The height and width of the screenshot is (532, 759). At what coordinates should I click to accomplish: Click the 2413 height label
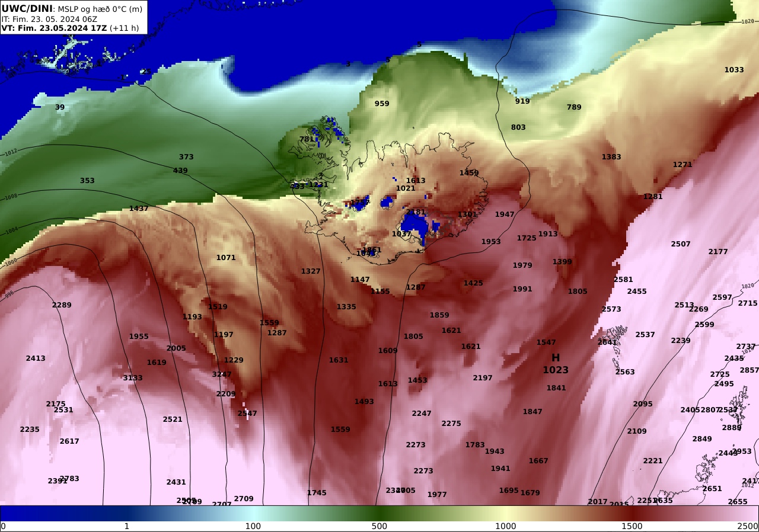36,358
